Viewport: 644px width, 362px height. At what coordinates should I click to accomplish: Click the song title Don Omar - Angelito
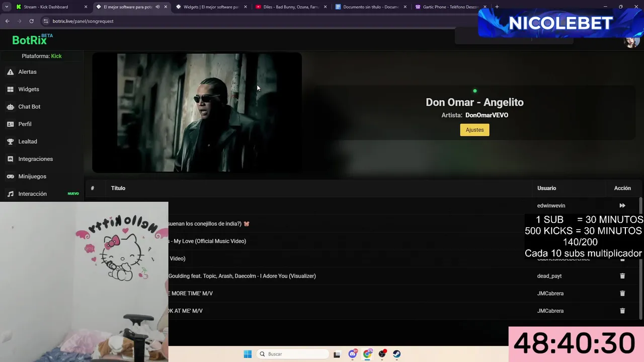point(474,102)
